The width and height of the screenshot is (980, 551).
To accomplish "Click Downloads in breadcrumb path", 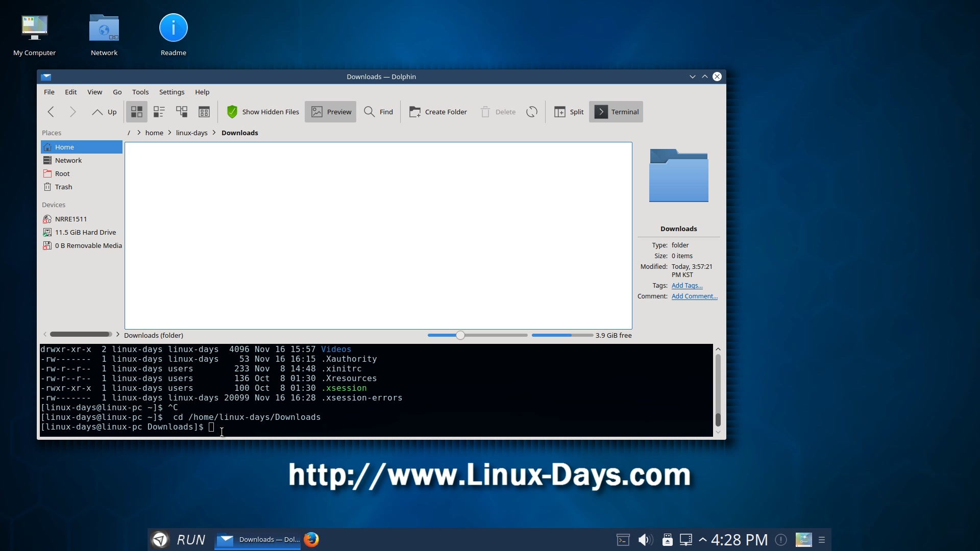I will [x=240, y=133].
